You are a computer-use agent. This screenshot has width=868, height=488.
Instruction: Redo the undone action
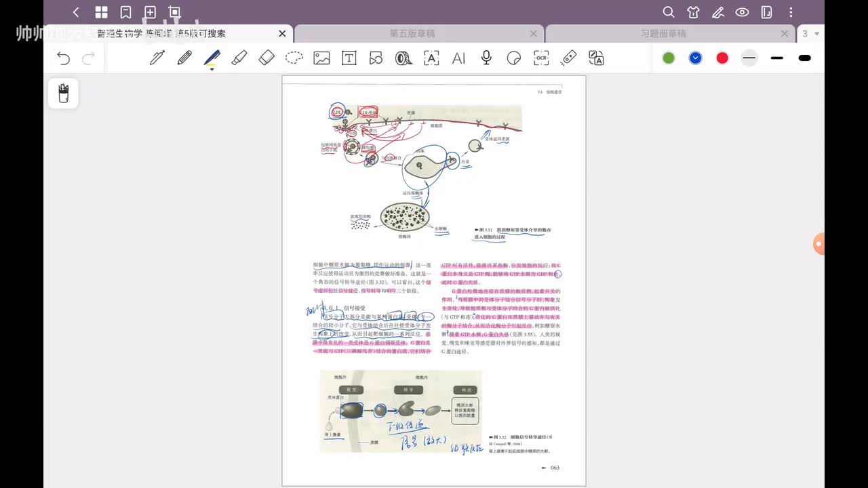pos(88,58)
